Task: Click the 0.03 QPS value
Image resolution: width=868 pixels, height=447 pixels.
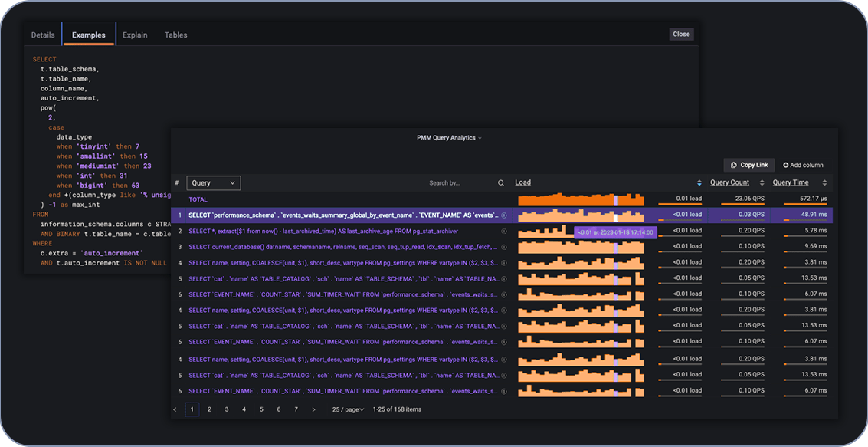Action: (752, 215)
